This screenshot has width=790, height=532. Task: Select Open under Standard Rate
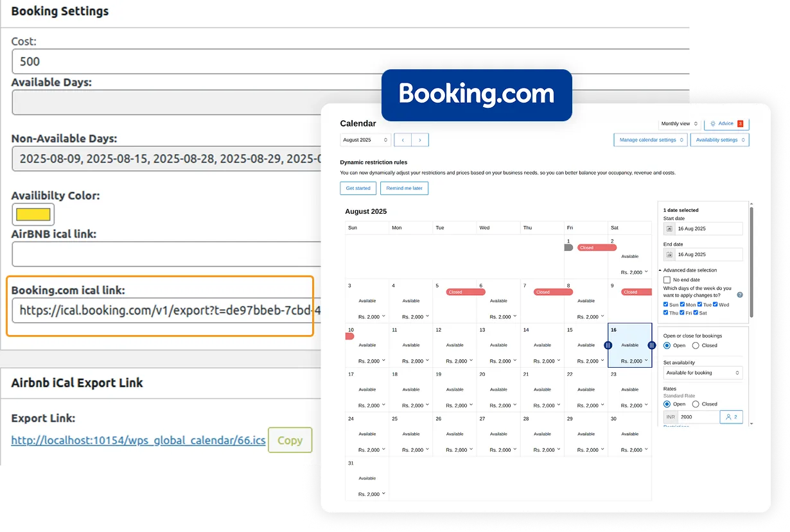click(x=667, y=404)
